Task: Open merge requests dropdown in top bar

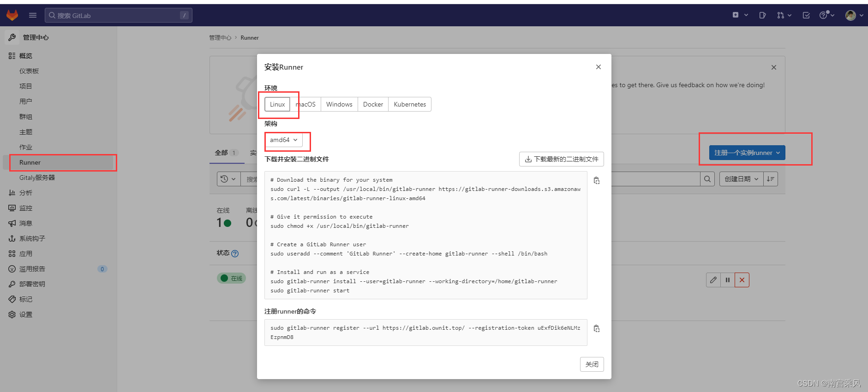Action: coord(784,15)
